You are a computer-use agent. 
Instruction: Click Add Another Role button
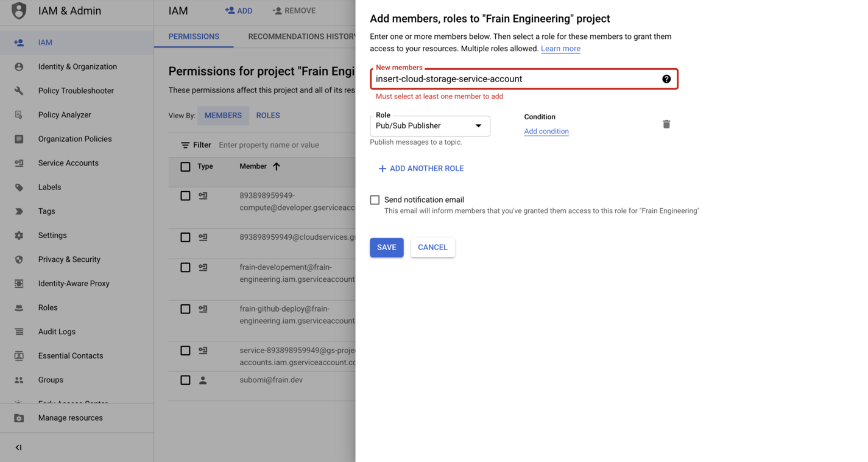pos(421,169)
